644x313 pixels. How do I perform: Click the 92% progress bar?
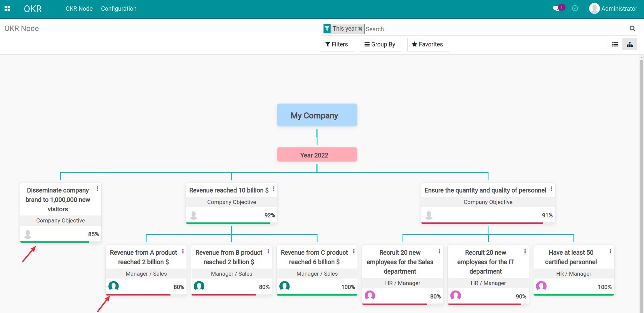(231, 223)
